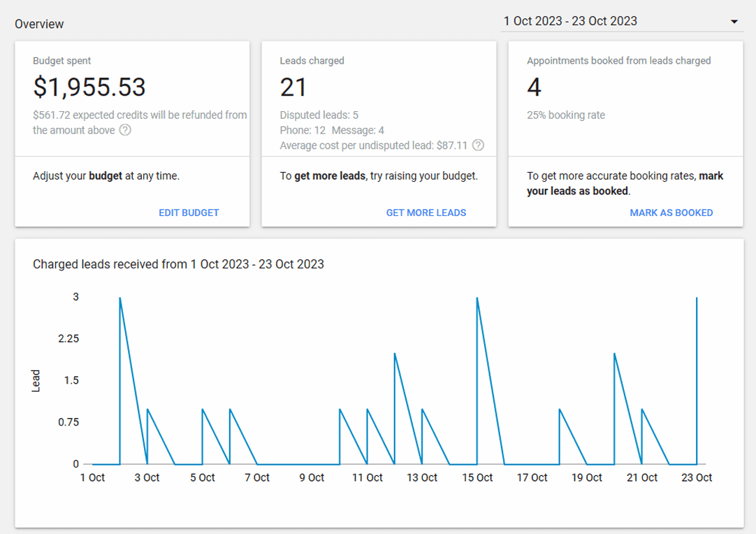Click the 'Leads charged' label

(x=312, y=61)
